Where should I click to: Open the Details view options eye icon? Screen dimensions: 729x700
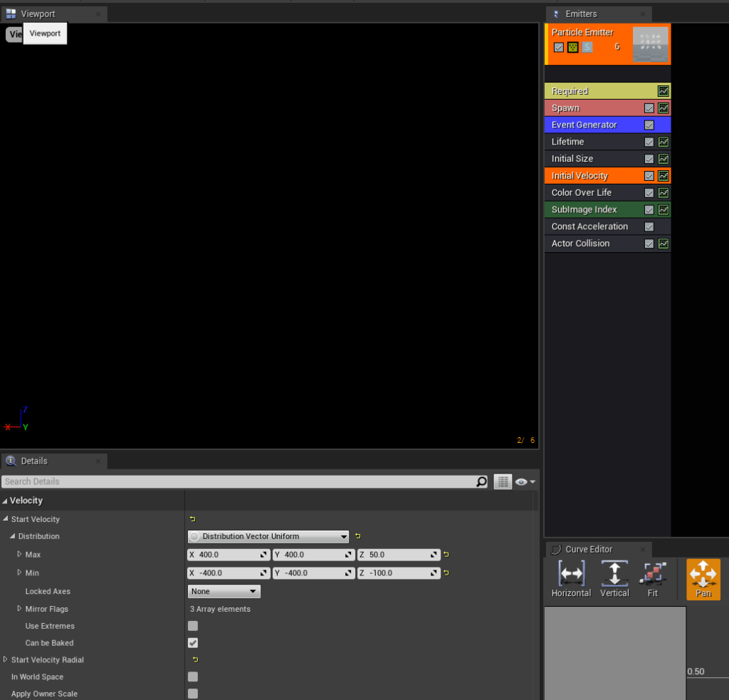525,482
